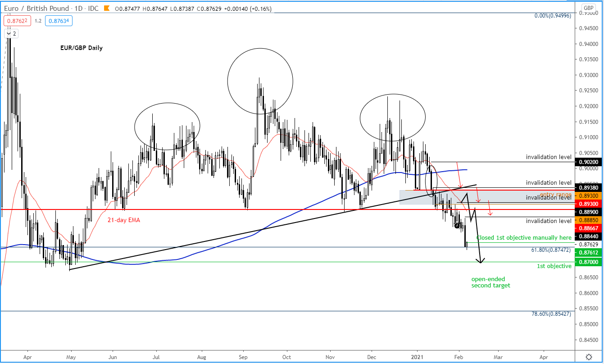Image resolution: width=604 pixels, height=364 pixels.
Task: Click the high value H0.87647
Action: coord(154,9)
